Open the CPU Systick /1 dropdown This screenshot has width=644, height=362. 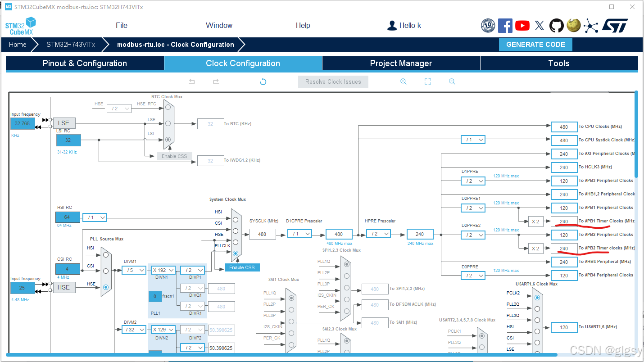(x=473, y=140)
